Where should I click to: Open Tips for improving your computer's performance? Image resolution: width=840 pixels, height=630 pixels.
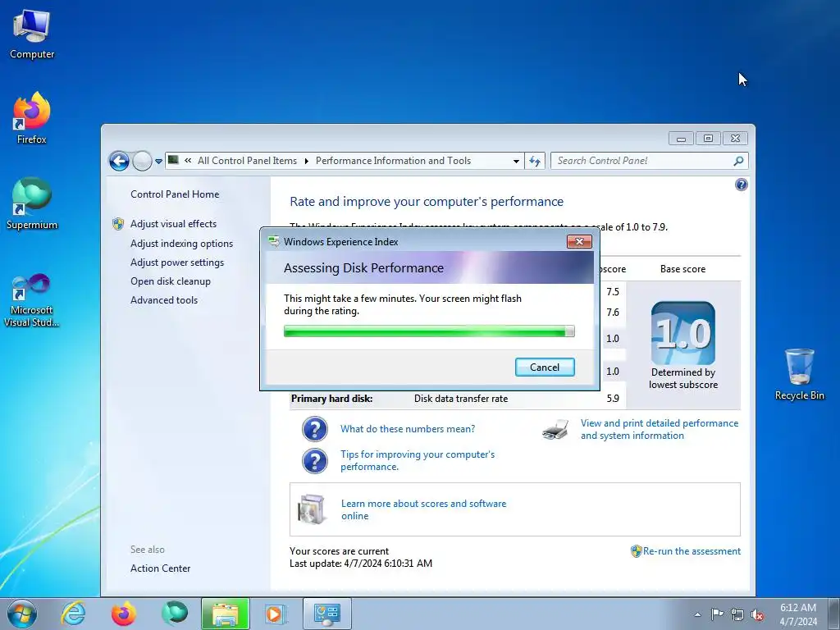click(x=418, y=460)
